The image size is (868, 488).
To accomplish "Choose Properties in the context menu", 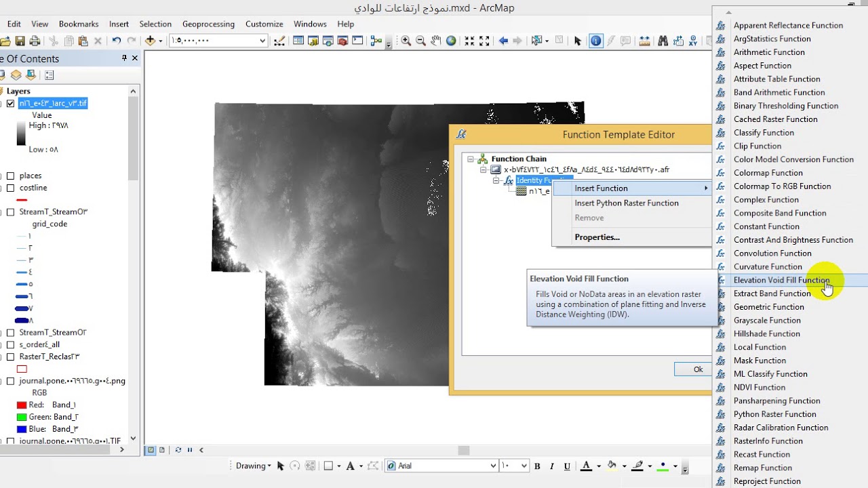I will click(x=632, y=237).
